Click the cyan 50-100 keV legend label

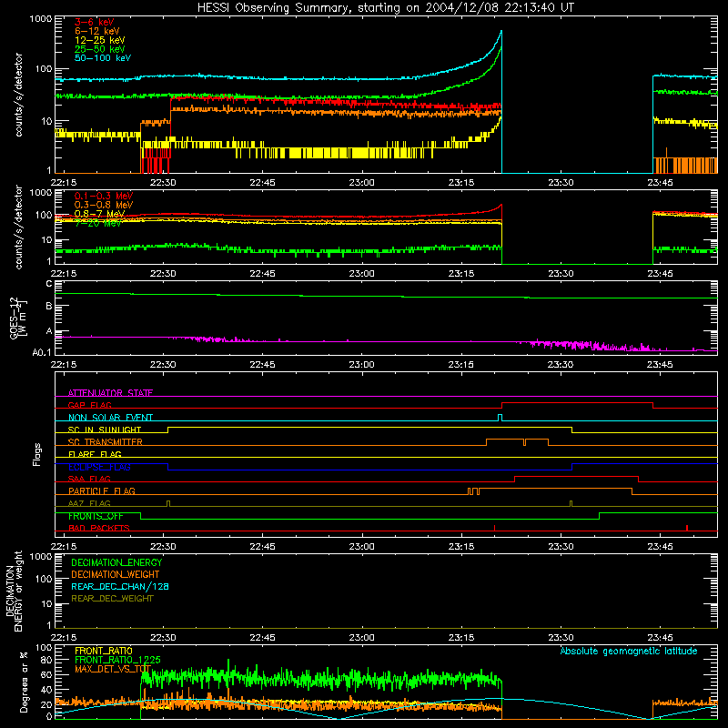[103, 57]
